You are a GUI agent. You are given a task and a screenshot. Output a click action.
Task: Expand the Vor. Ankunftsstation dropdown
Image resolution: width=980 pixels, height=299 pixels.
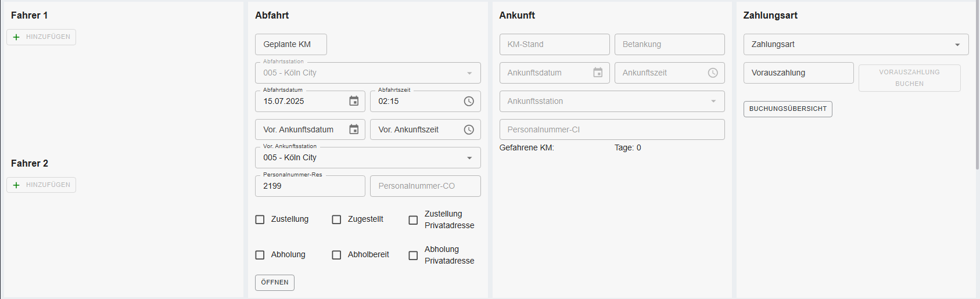pyautogui.click(x=469, y=158)
